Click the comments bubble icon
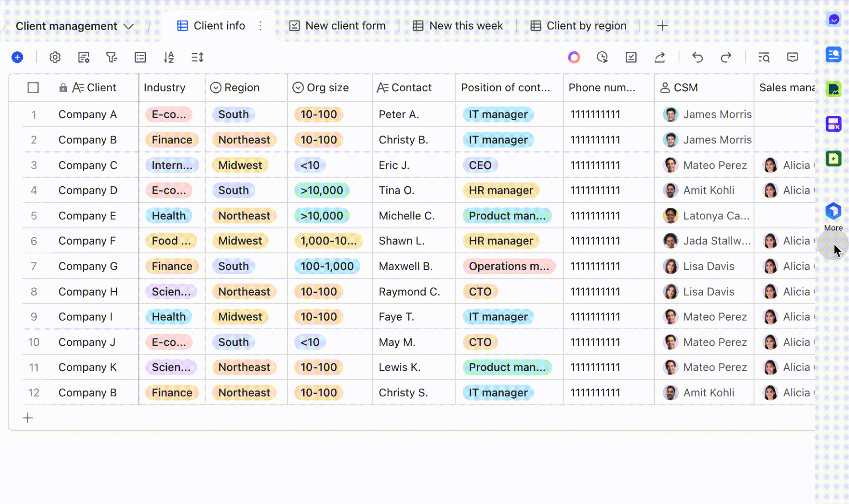This screenshot has height=504, width=849. (x=792, y=57)
